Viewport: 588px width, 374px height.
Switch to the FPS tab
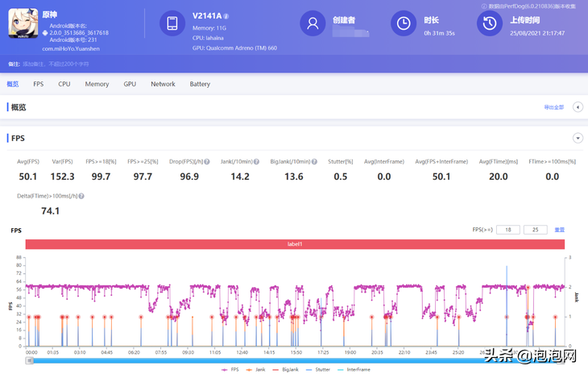38,84
